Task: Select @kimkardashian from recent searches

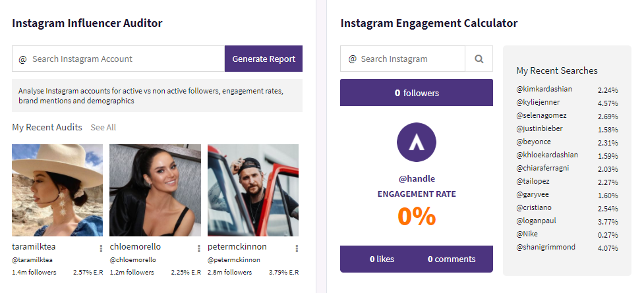Action: click(x=544, y=90)
